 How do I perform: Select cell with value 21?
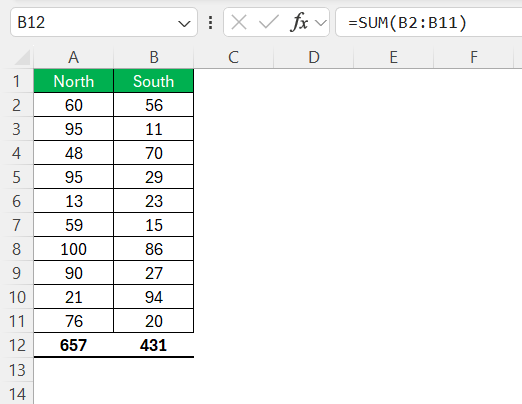(x=74, y=297)
